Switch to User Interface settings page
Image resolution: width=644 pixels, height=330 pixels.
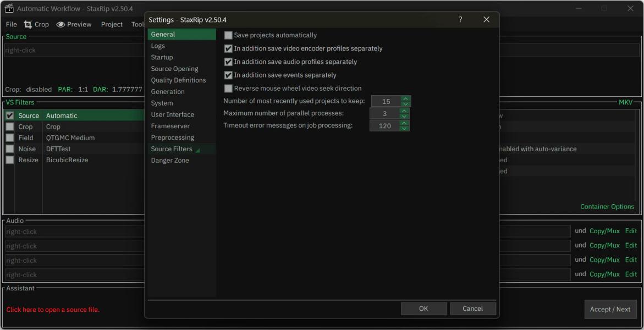(x=172, y=114)
